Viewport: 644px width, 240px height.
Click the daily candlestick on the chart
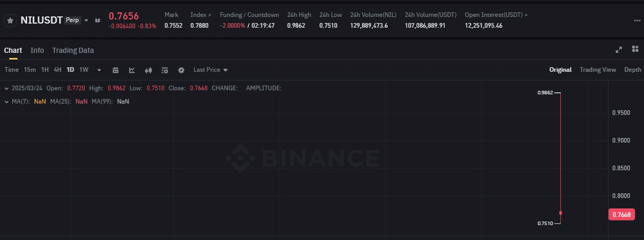click(x=560, y=158)
